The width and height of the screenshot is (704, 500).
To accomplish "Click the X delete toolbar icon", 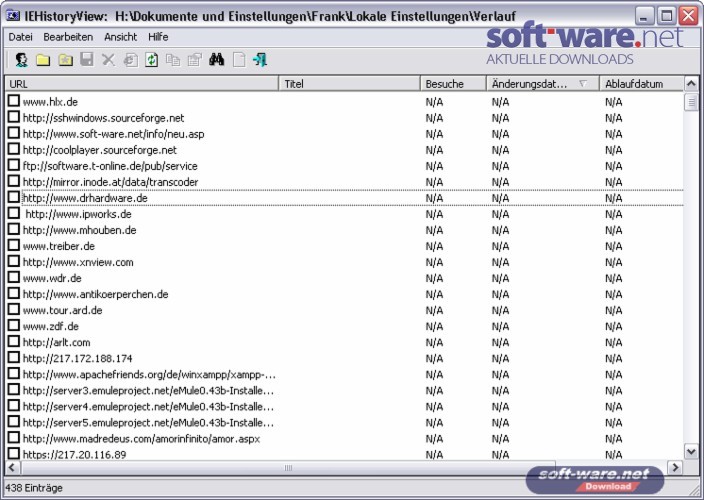I will click(108, 60).
